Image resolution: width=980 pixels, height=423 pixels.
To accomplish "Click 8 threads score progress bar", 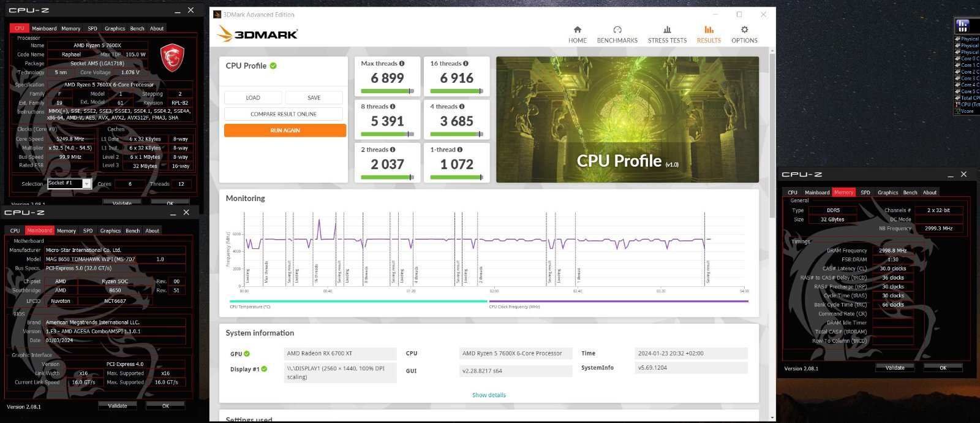I will (x=387, y=134).
